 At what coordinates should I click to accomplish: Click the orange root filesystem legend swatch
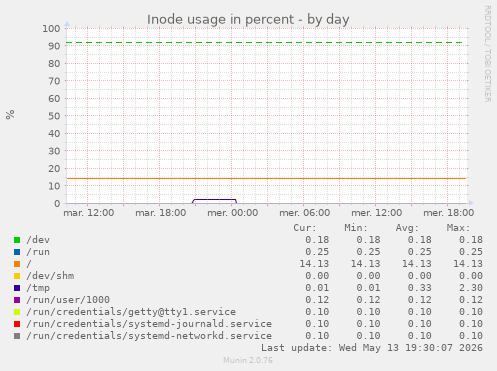coord(17,264)
